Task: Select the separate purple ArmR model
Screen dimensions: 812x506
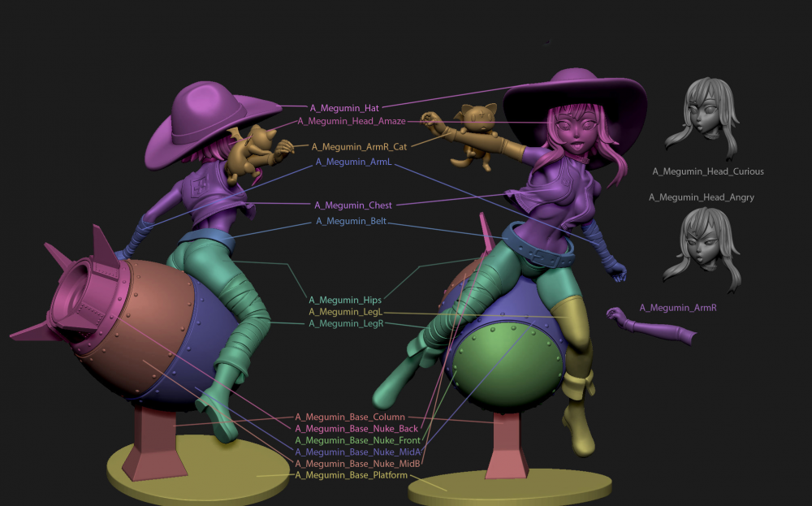Action: [x=653, y=327]
